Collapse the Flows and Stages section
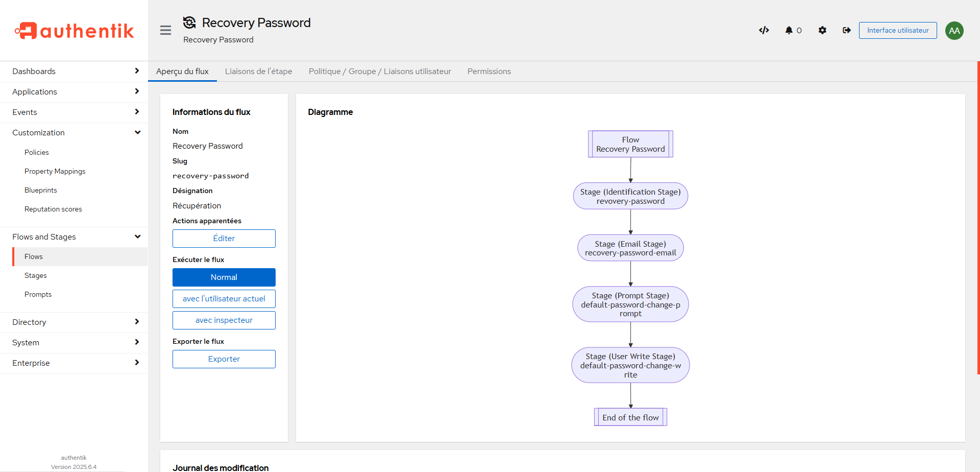This screenshot has width=980, height=472. pyautogui.click(x=74, y=237)
